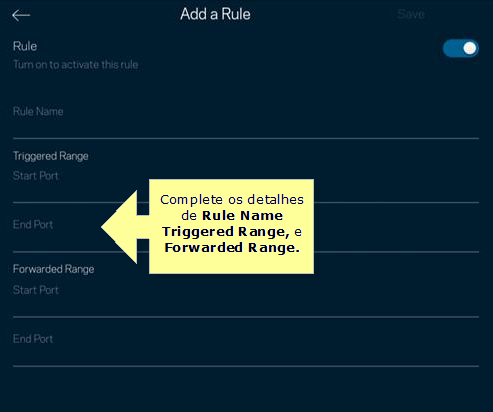This screenshot has height=412, width=493.
Task: Click the Add a Rule title
Action: 215,14
